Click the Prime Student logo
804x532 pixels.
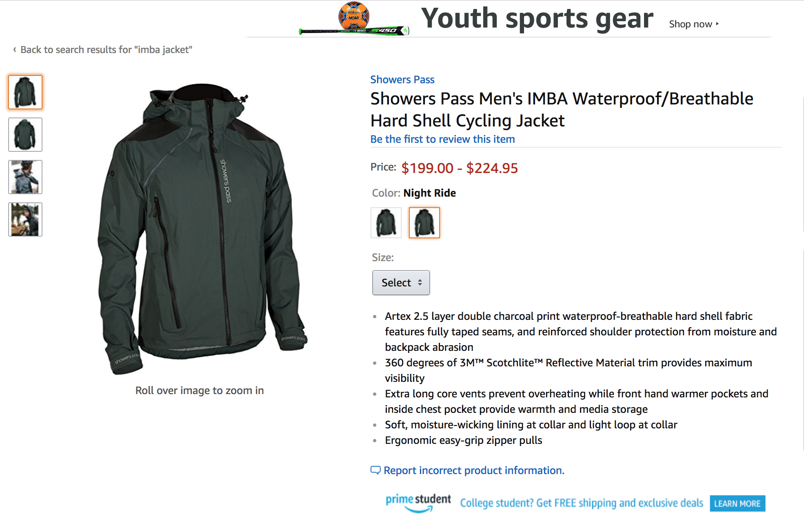[x=418, y=503]
